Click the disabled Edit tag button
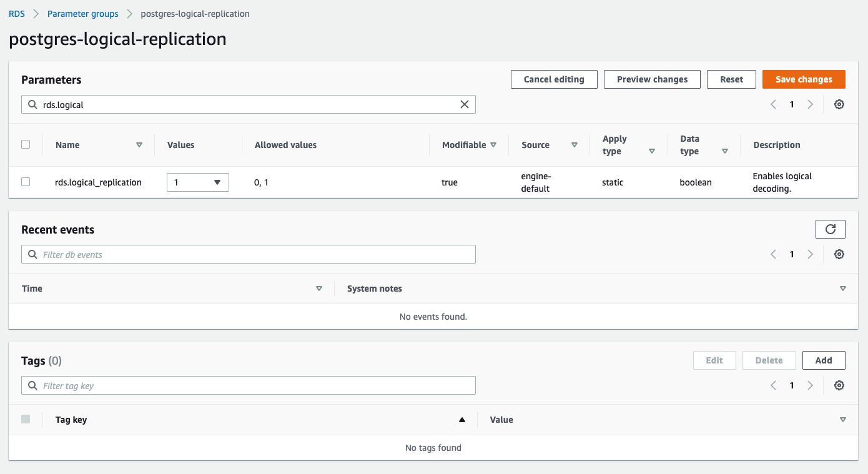Screen dimensions: 868x474 point(714,360)
